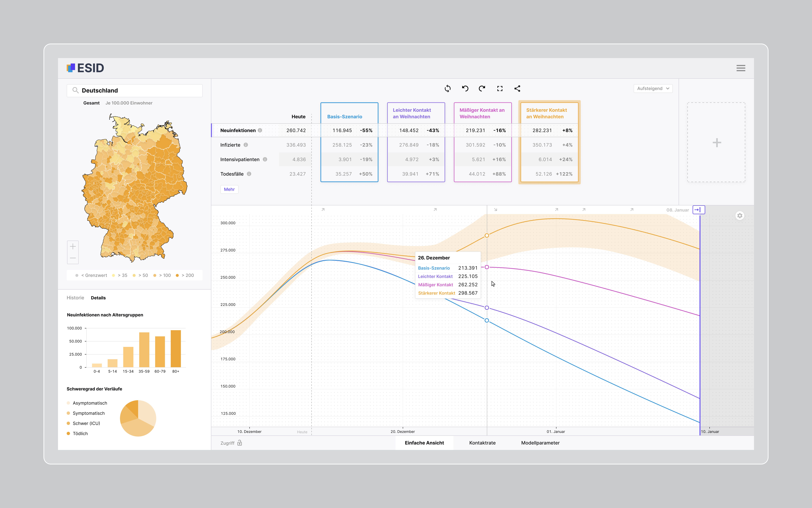The height and width of the screenshot is (508, 812).
Task: Click the refresh/sync scenarios icon
Action: pyautogui.click(x=448, y=88)
